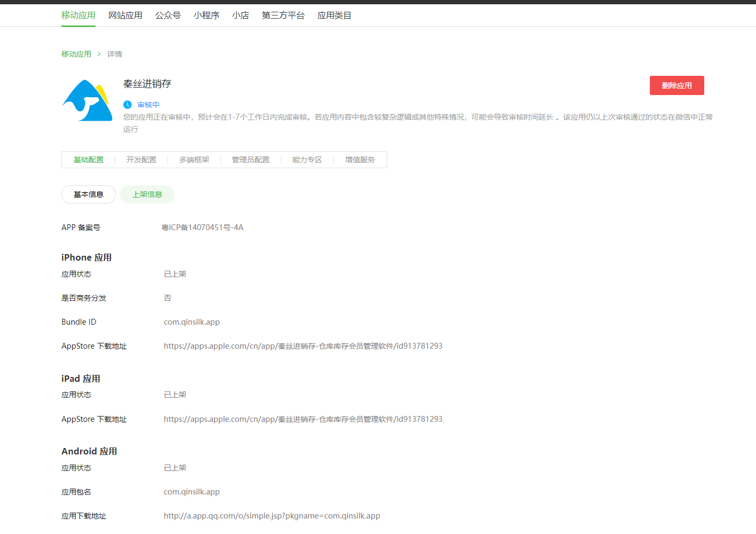Click the 应用下载地址 label
Viewport: 756px width, 534px height.
coord(84,516)
